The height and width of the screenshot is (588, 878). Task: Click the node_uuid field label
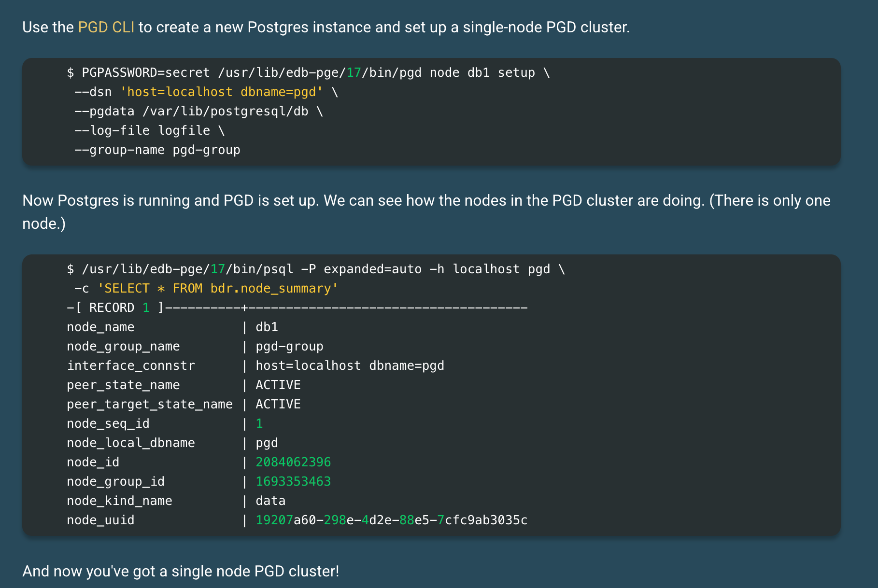(100, 520)
